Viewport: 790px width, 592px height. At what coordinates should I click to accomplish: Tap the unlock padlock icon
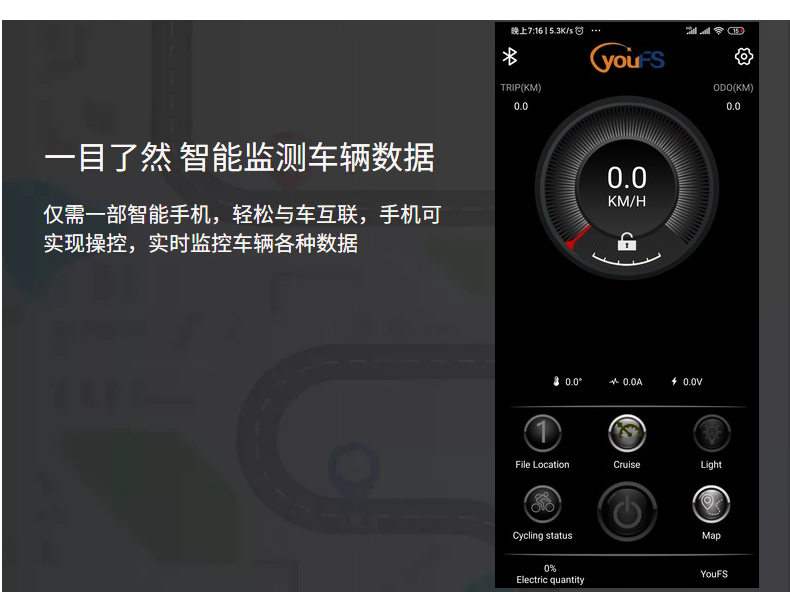[x=627, y=242]
